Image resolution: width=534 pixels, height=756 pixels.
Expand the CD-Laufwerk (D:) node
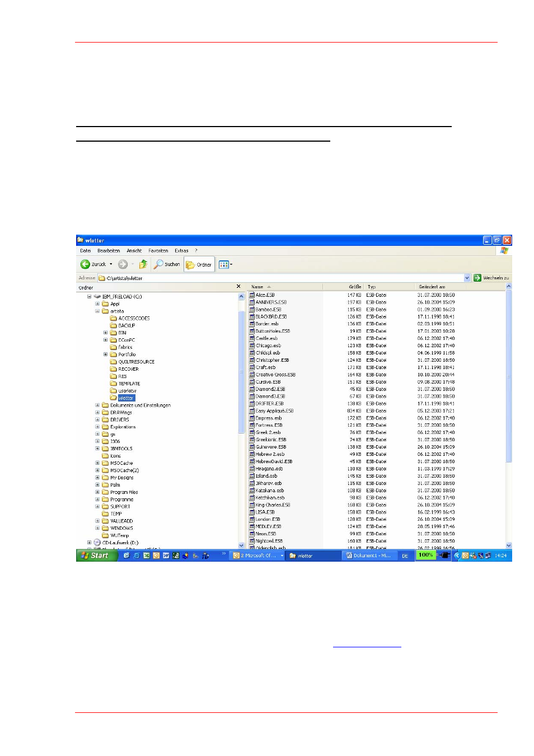click(89, 543)
